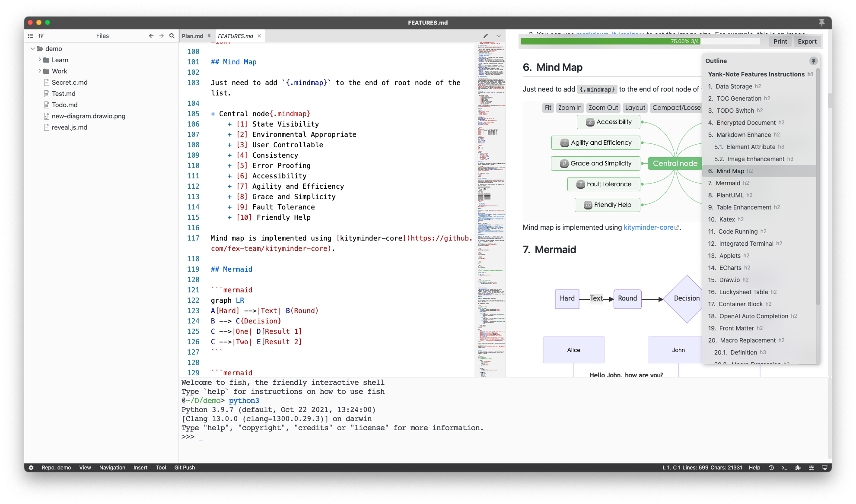Click the mind map Layout button
The height and width of the screenshot is (504, 856).
coord(635,108)
